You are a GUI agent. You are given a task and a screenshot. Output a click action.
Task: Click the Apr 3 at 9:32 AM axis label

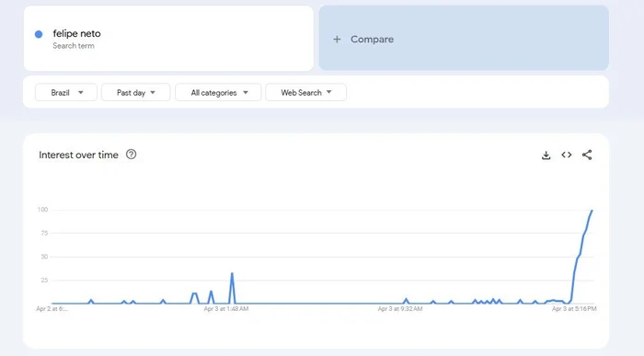pos(400,308)
